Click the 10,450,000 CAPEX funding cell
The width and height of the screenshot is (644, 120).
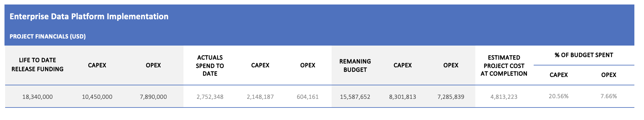point(97,97)
